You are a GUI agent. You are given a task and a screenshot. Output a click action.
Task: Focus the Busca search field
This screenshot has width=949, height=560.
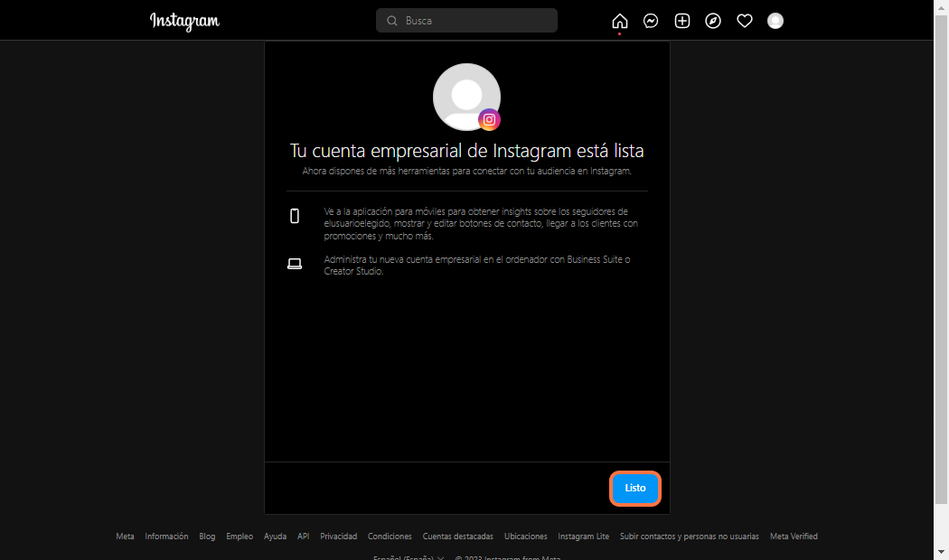tap(466, 21)
